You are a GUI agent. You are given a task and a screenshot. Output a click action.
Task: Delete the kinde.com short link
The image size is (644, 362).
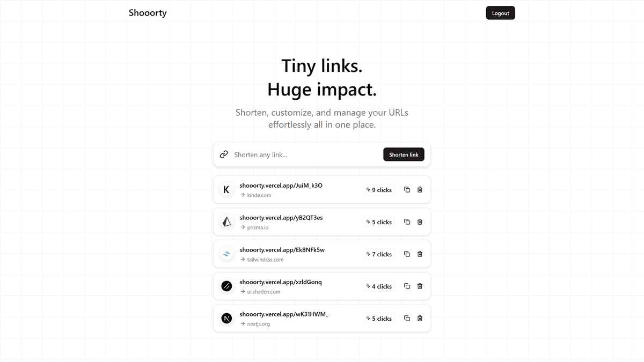click(420, 190)
